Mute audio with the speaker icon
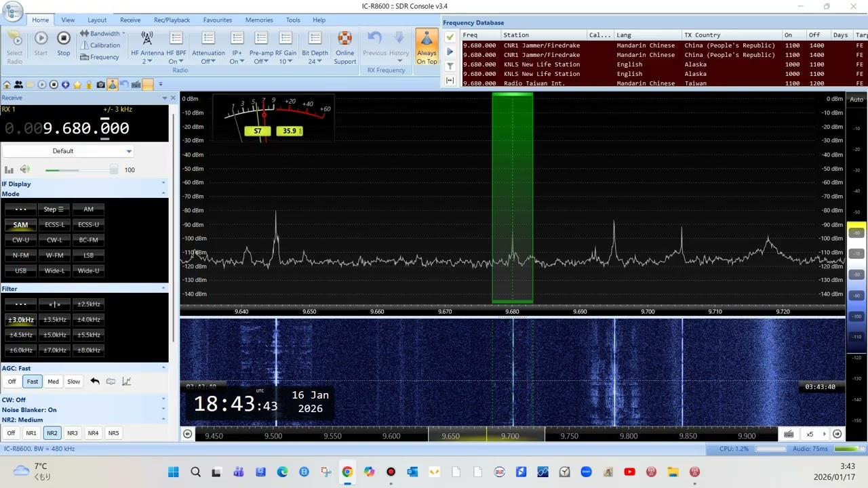This screenshot has height=488, width=868. [x=25, y=169]
